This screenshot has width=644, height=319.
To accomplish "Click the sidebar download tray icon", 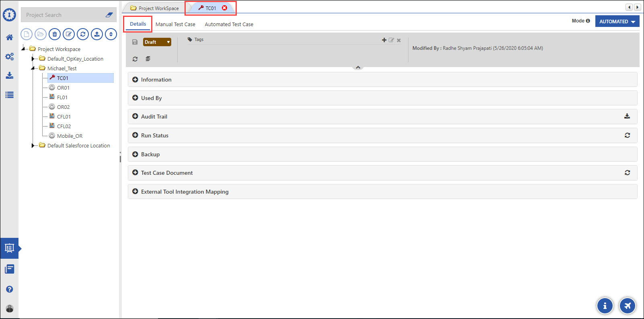I will pyautogui.click(x=9, y=76).
